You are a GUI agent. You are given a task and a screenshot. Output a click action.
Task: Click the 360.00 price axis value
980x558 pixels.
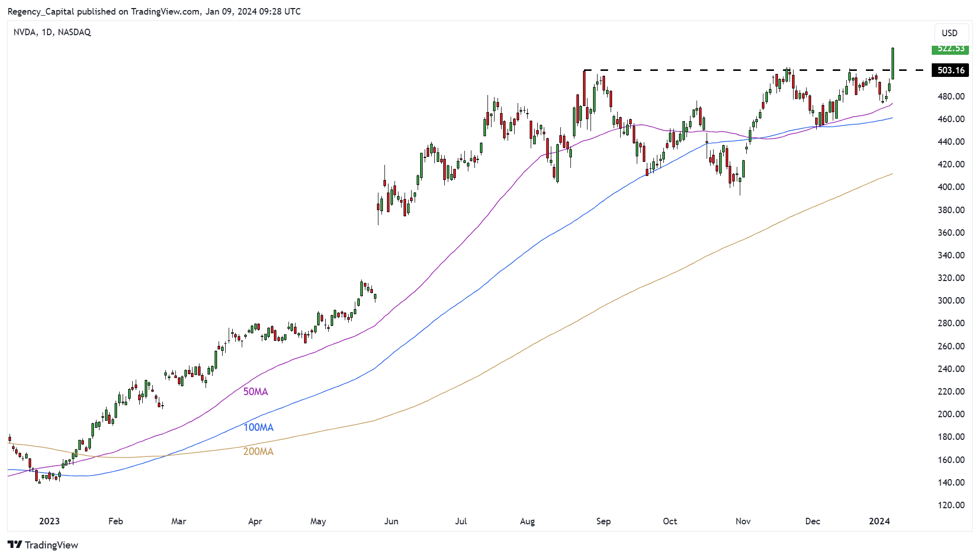tap(951, 233)
